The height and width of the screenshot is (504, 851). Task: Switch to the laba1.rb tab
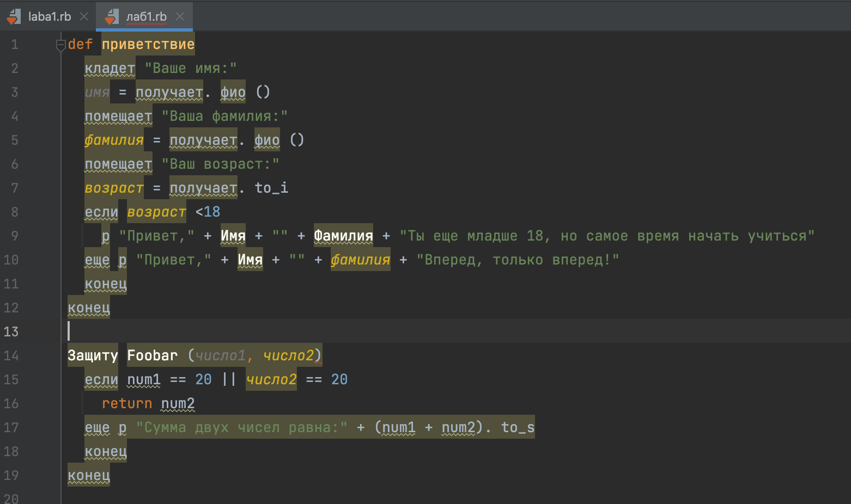pyautogui.click(x=49, y=17)
